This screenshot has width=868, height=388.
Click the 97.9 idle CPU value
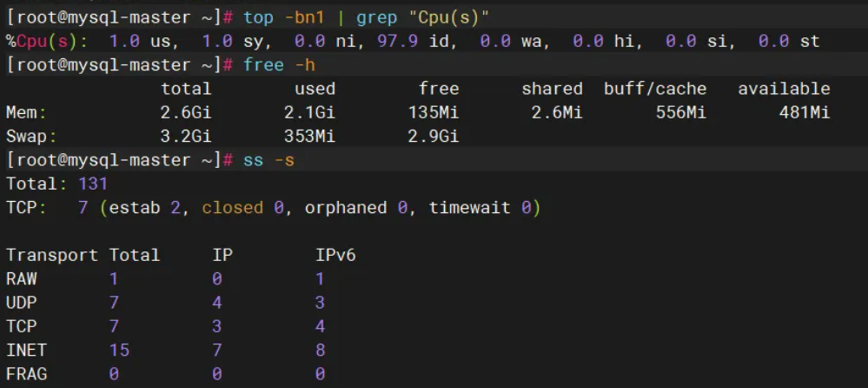397,41
